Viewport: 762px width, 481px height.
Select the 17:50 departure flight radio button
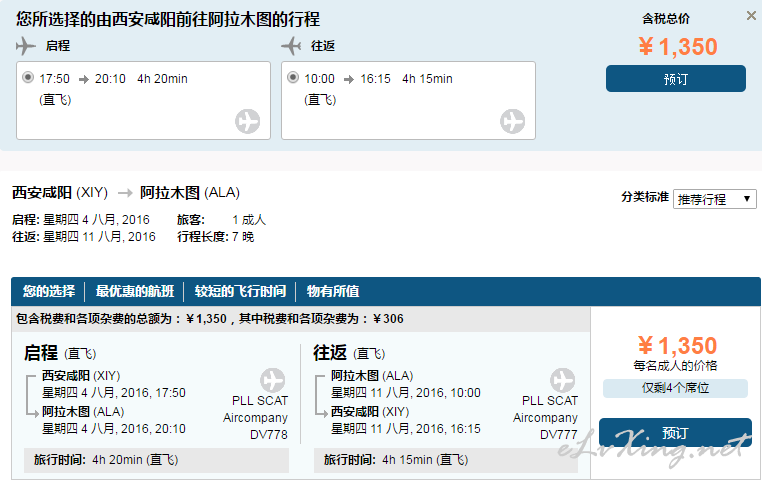(28, 77)
